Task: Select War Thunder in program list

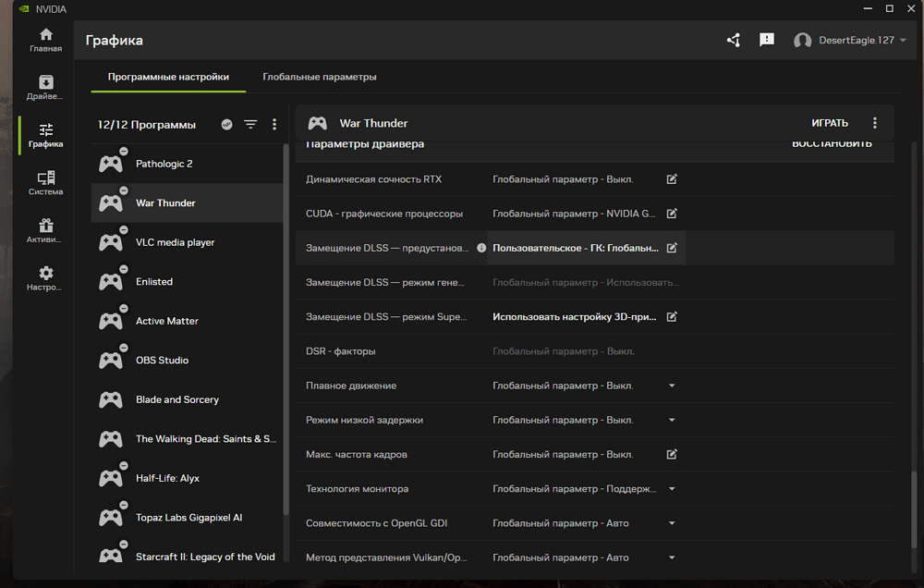Action: tap(188, 202)
